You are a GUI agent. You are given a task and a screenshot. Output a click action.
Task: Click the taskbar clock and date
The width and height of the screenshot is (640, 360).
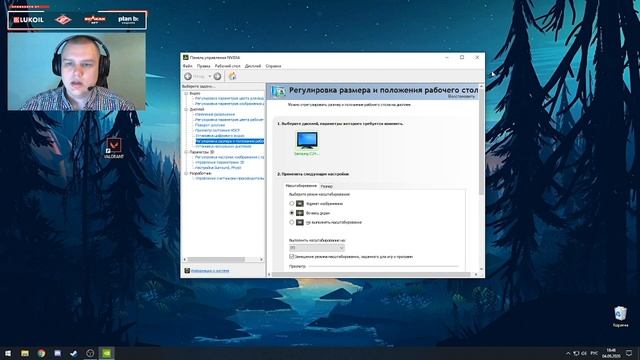click(x=611, y=353)
